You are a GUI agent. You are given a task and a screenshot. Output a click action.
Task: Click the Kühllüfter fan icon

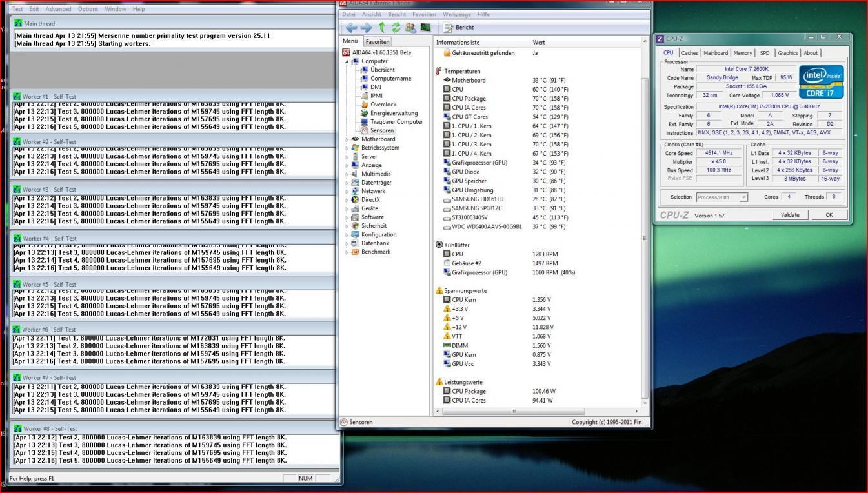click(439, 245)
